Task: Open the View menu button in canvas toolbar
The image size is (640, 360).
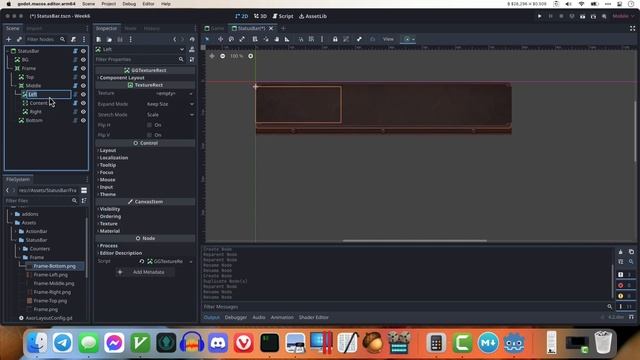Action: pos(388,39)
